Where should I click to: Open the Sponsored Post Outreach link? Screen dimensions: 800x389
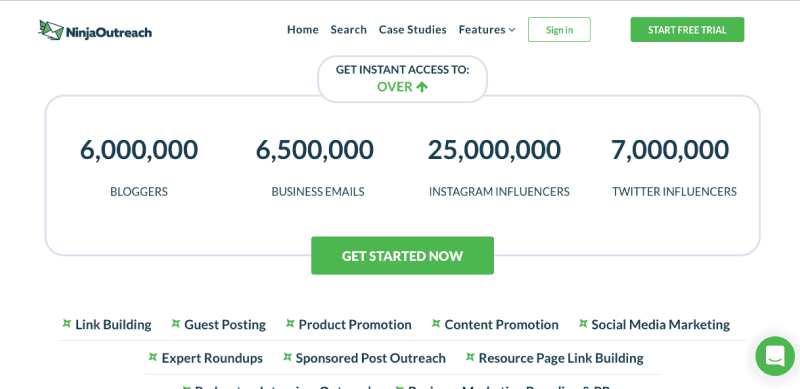coord(370,358)
